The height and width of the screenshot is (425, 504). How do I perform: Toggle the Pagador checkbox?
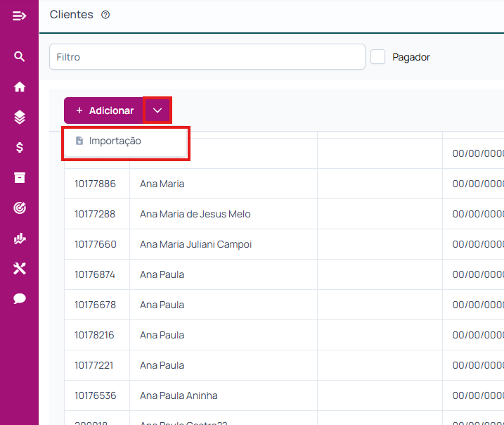(378, 57)
